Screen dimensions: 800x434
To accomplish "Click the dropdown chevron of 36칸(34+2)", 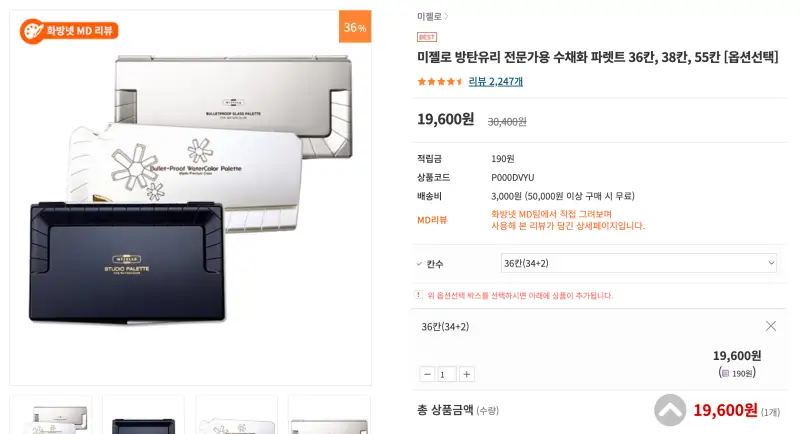I will (x=771, y=263).
